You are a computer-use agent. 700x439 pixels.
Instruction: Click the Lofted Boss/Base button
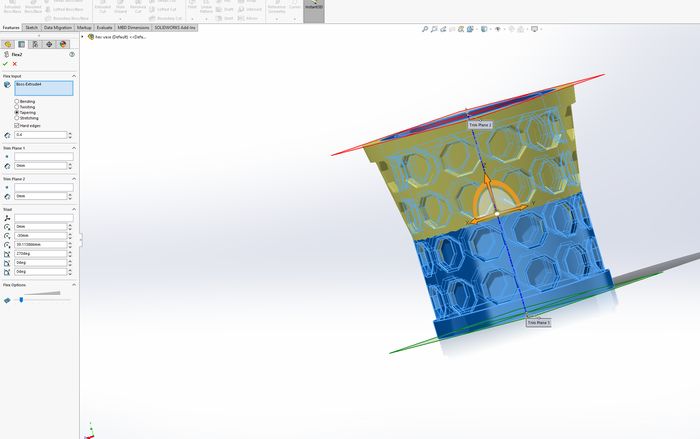[65, 9]
